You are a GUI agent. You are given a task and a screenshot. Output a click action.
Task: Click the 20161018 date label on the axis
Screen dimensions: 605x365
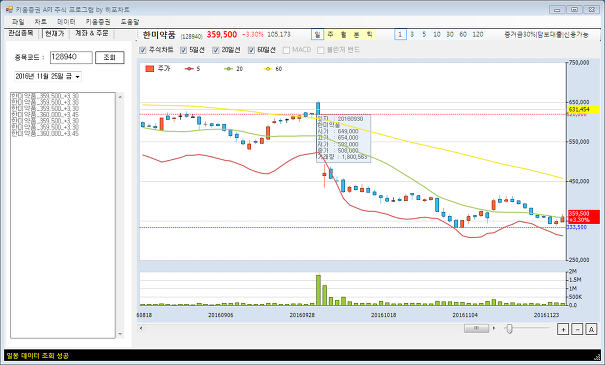pos(384,315)
